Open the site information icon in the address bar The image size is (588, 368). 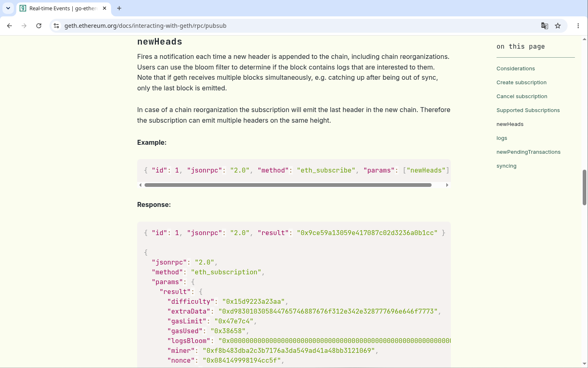coord(56,26)
